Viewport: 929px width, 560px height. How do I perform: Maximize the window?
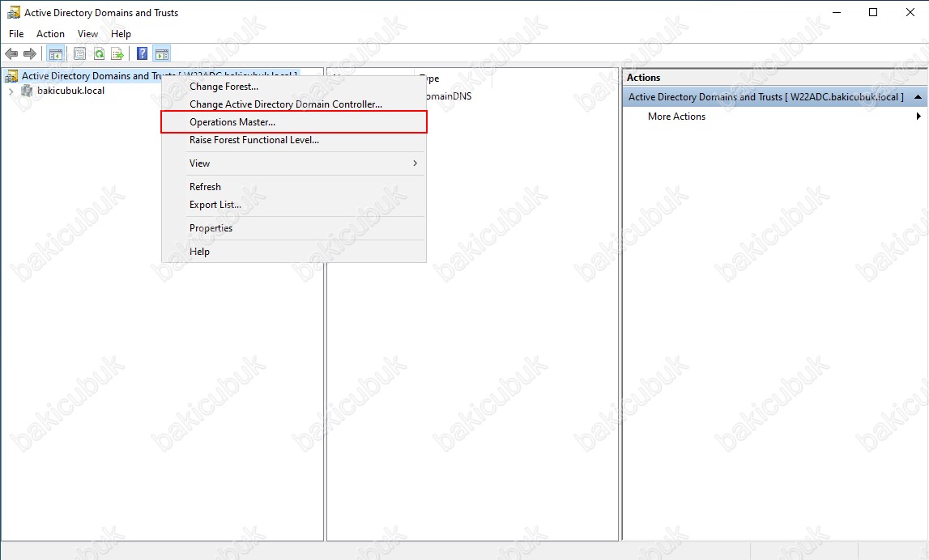click(873, 12)
